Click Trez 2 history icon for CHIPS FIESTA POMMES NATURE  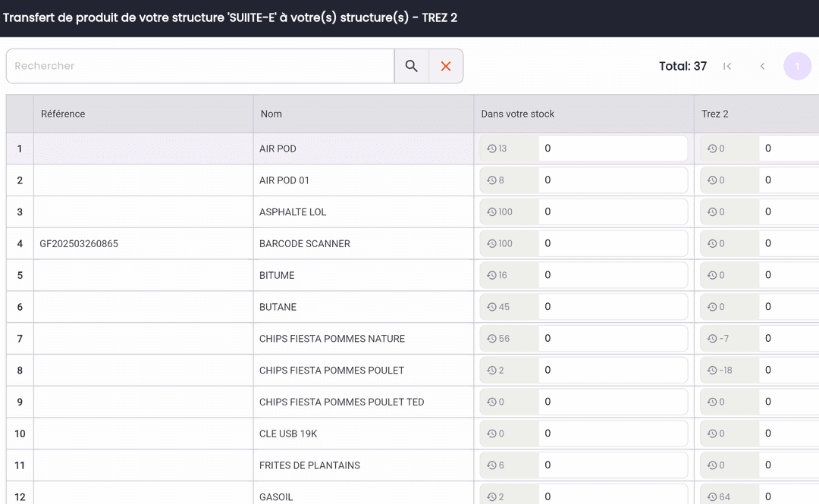pos(711,339)
